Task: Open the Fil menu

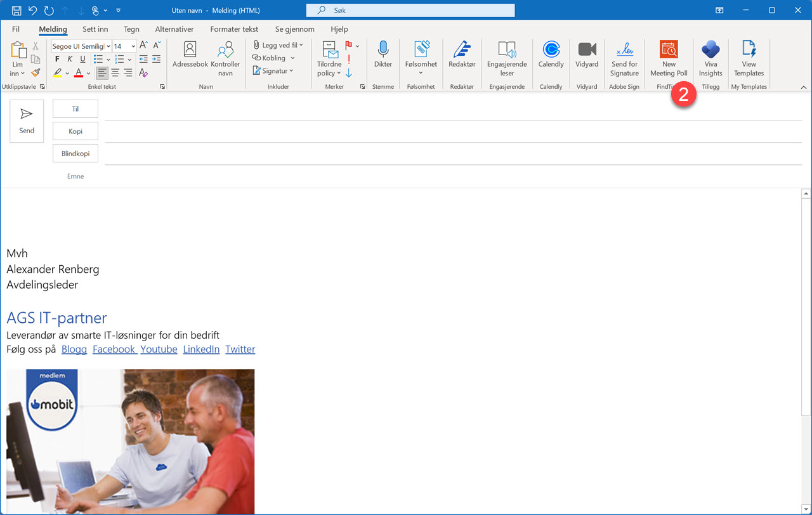Action: click(15, 29)
